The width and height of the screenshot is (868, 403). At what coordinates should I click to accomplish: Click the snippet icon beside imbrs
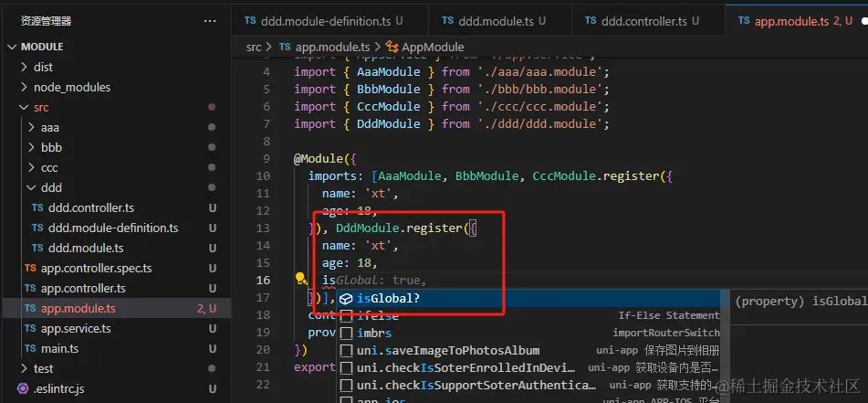(x=347, y=334)
